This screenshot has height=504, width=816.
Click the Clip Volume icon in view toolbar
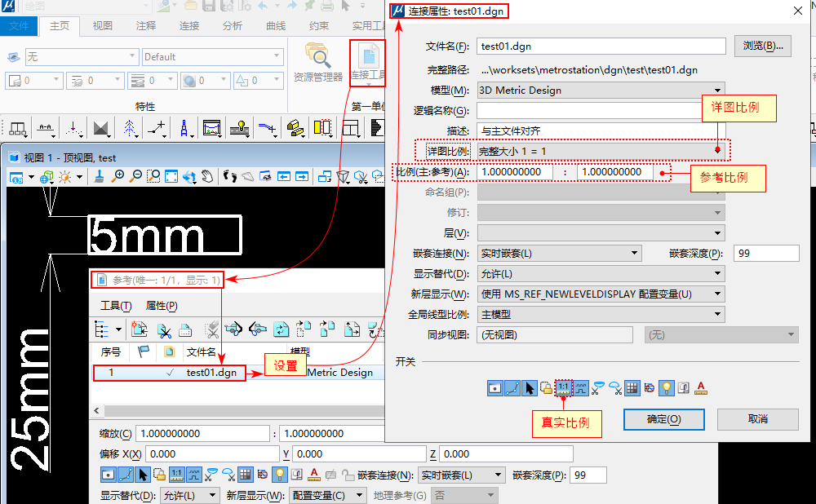click(361, 177)
